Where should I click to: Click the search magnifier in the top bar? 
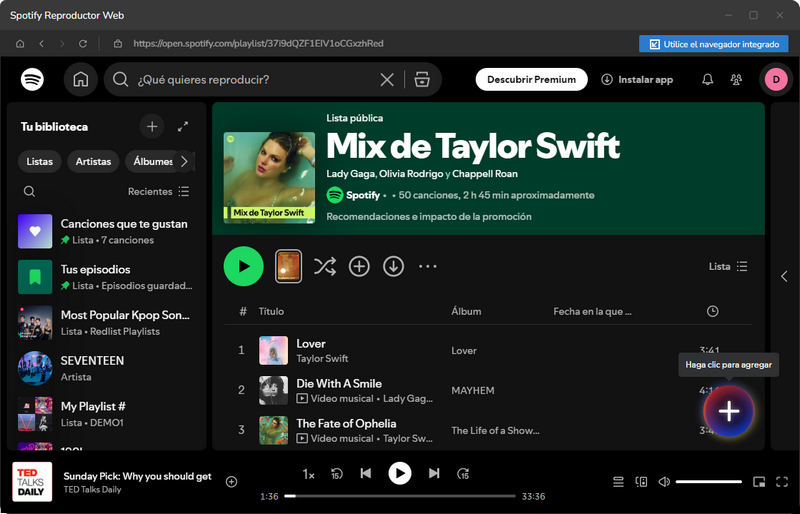(120, 80)
